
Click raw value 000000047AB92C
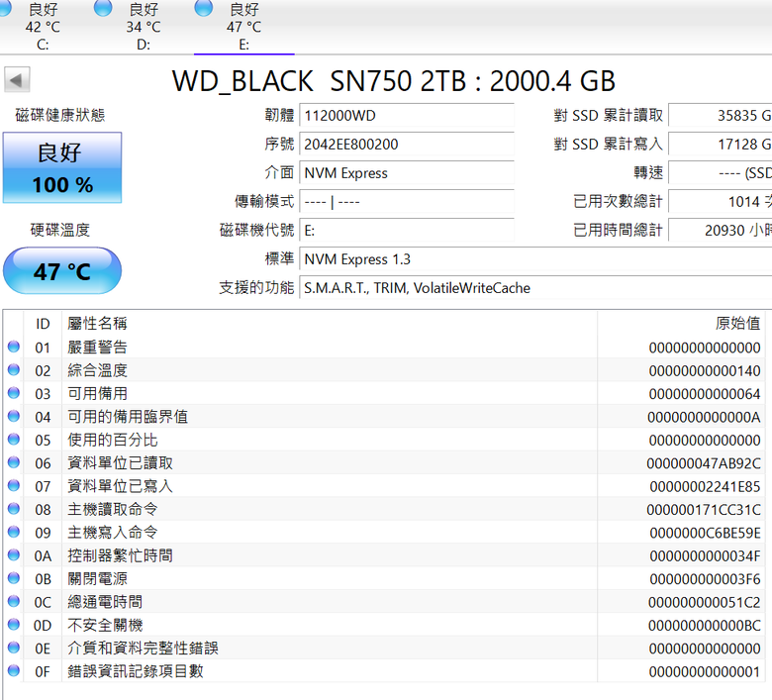[704, 463]
